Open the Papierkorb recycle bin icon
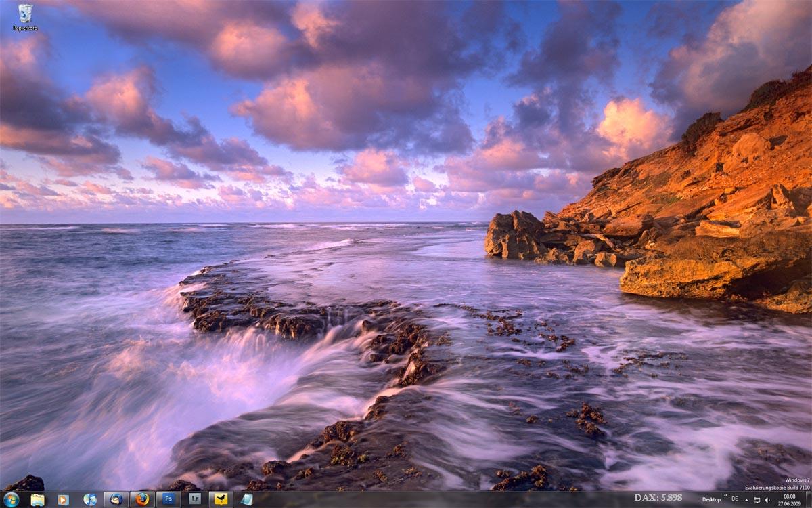The width and height of the screenshot is (812, 508). (x=25, y=16)
